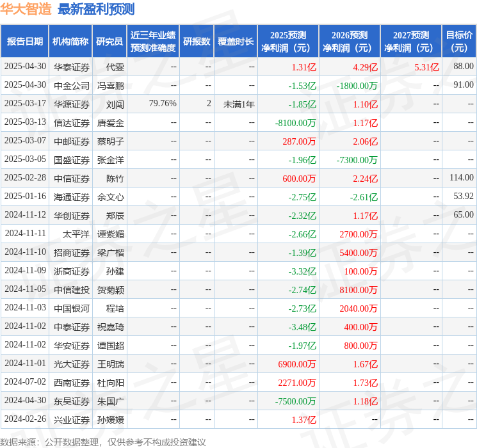Sort by 报告日期 column header
The image size is (477, 448).
(x=25, y=42)
